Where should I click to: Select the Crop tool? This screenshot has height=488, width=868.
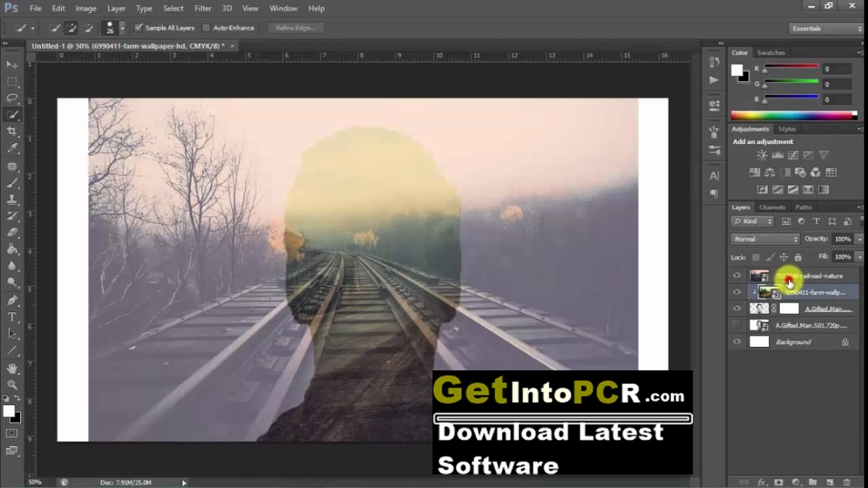tap(11, 131)
